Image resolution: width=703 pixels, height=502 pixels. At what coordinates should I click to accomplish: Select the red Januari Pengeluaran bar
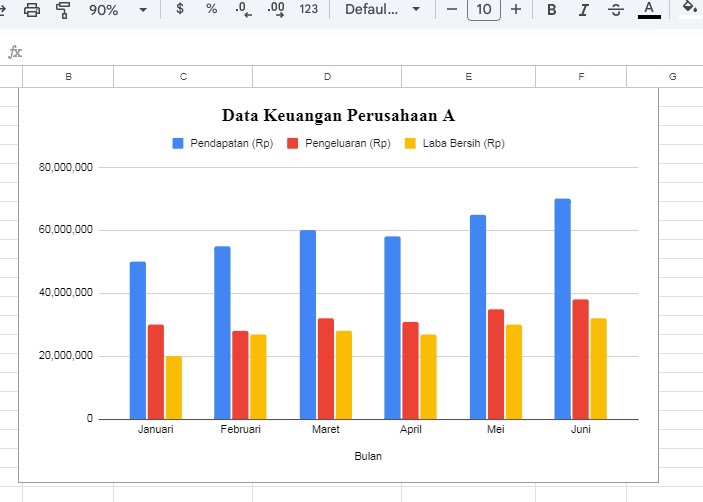[x=156, y=372]
